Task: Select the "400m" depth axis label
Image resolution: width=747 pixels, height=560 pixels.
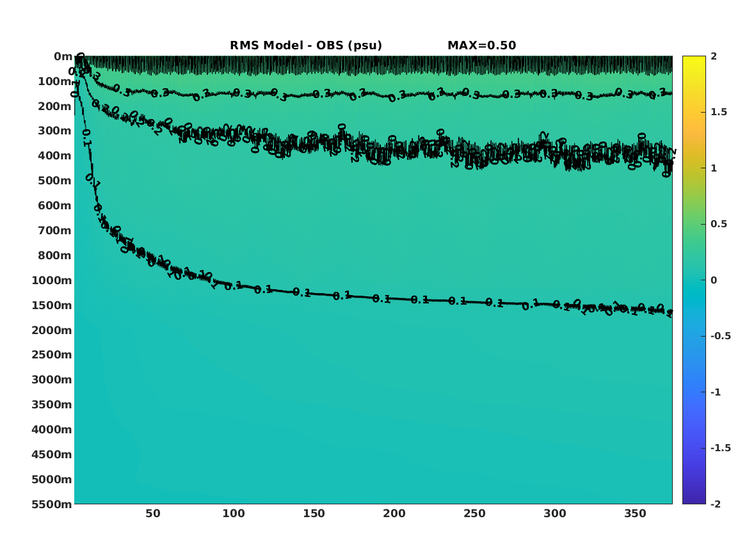Action: click(55, 156)
